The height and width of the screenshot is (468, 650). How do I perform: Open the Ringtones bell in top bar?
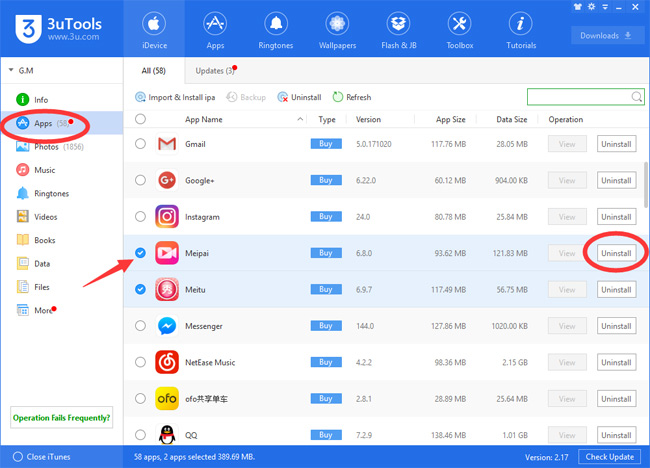(276, 30)
